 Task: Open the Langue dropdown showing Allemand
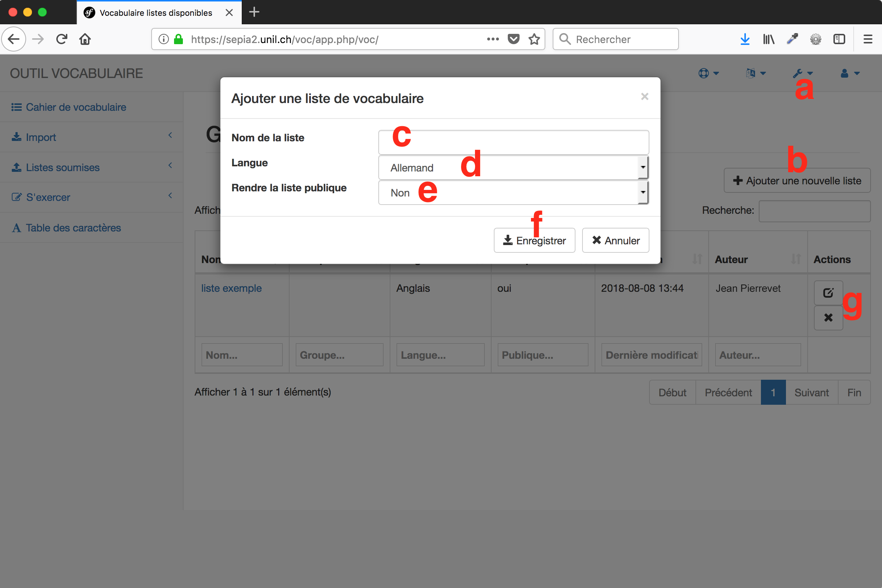tap(513, 168)
